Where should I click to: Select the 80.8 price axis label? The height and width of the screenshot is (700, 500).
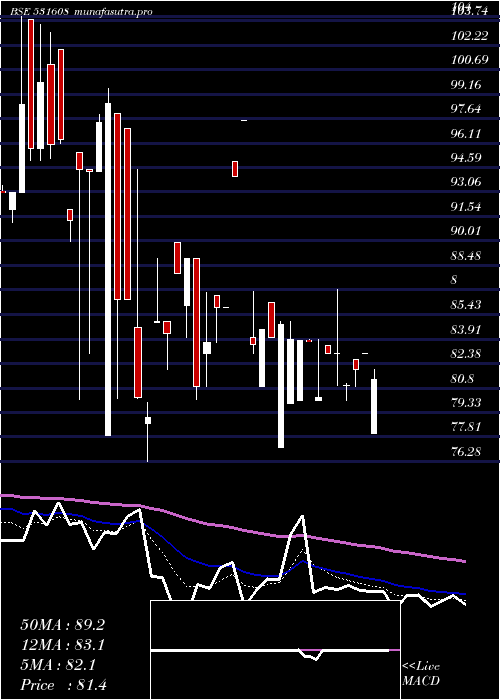pyautogui.click(x=463, y=379)
